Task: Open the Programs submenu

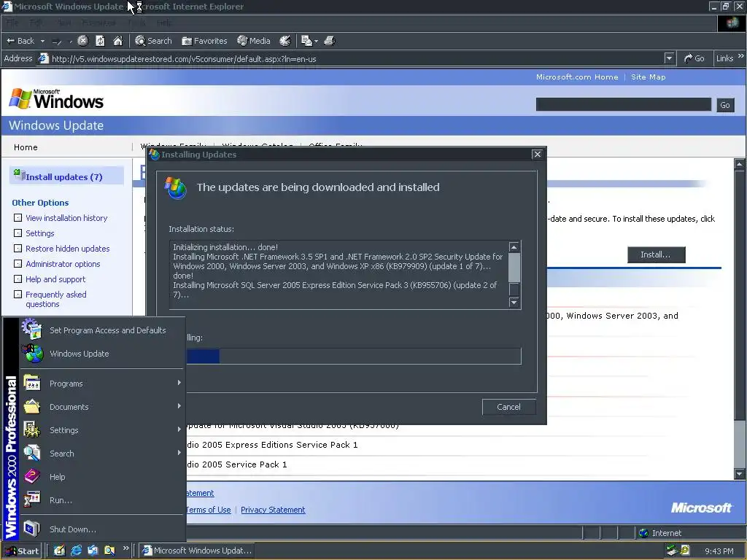Action: pos(101,384)
